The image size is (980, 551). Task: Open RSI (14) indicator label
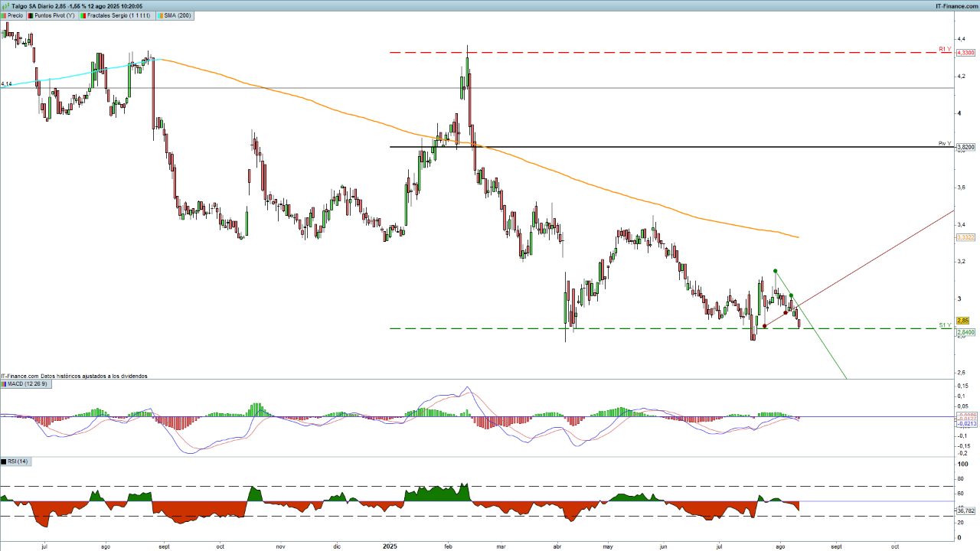click(18, 461)
